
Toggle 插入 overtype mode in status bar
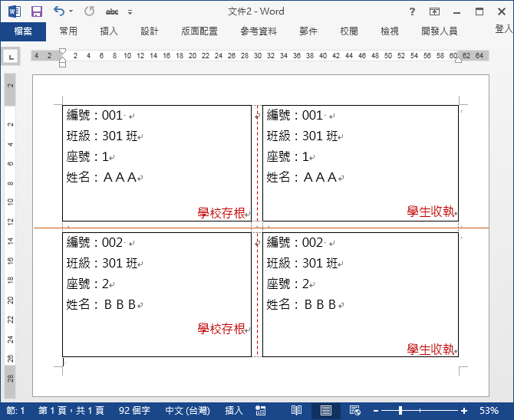pyautogui.click(x=234, y=411)
